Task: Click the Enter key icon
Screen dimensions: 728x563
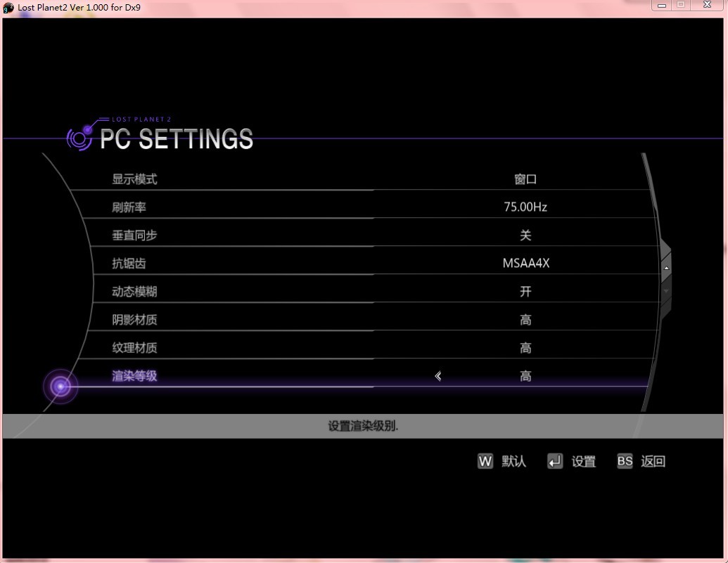Action: pos(555,461)
